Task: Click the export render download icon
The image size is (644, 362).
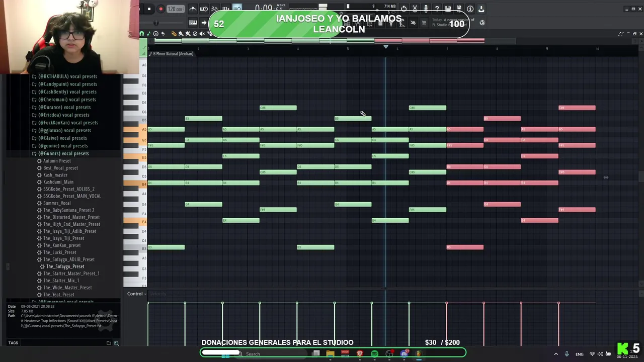Action: [481, 9]
